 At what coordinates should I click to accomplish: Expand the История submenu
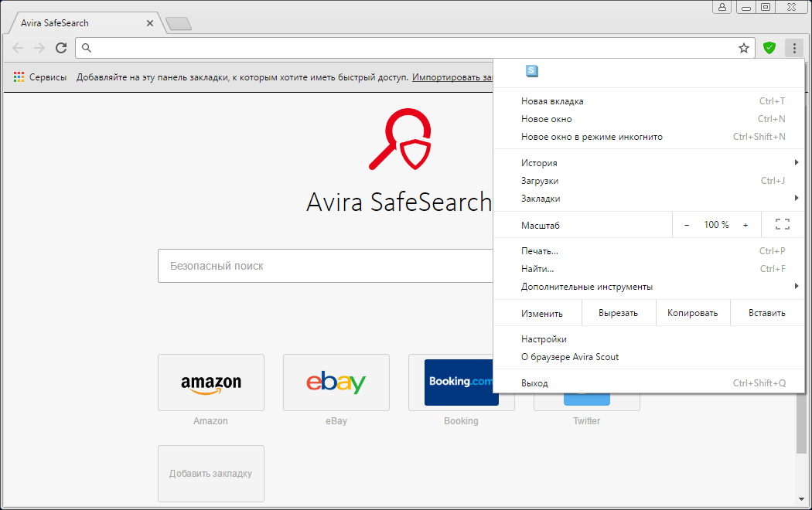(650, 163)
